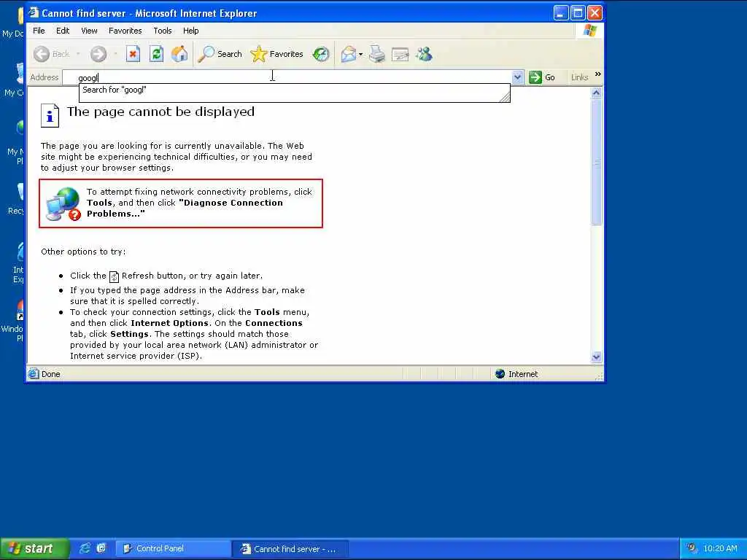
Task: Click the Links toolbar label
Action: click(x=579, y=77)
